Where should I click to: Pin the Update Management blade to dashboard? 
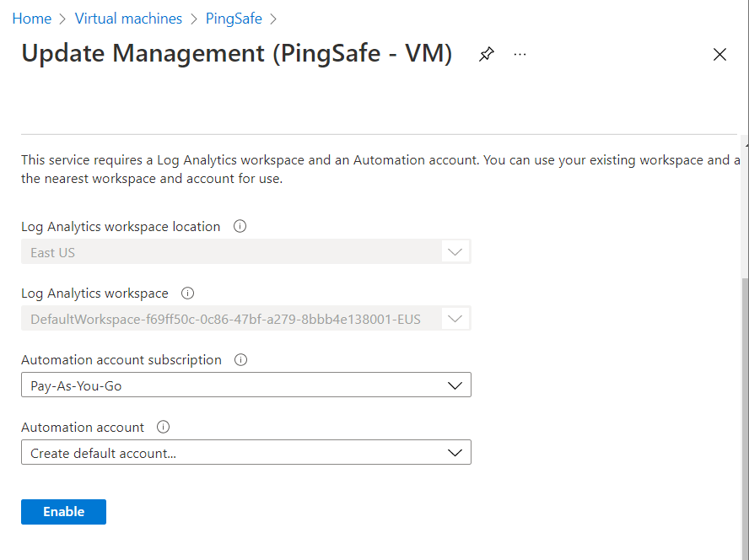(x=487, y=55)
